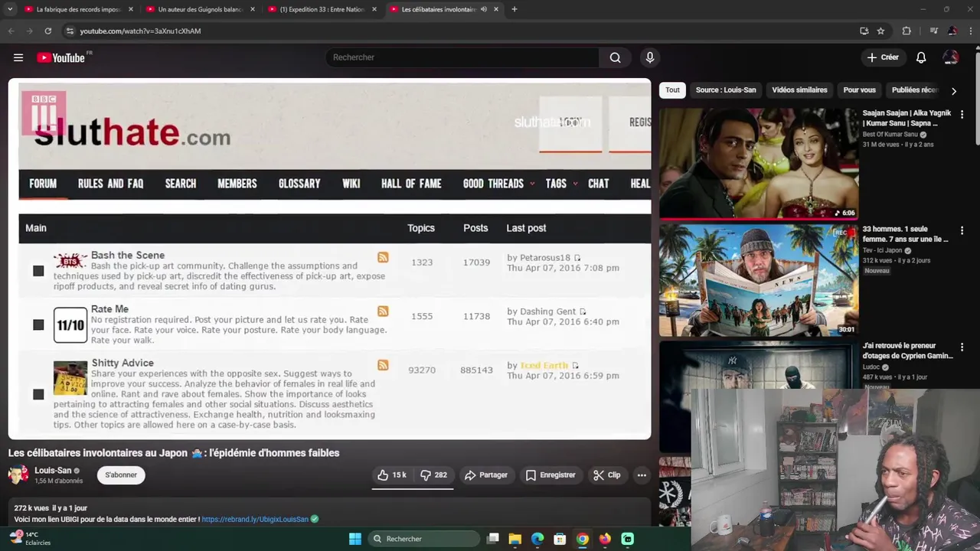Viewport: 980px width, 551px height.
Task: Click the cast/install icon in address bar
Action: click(864, 31)
